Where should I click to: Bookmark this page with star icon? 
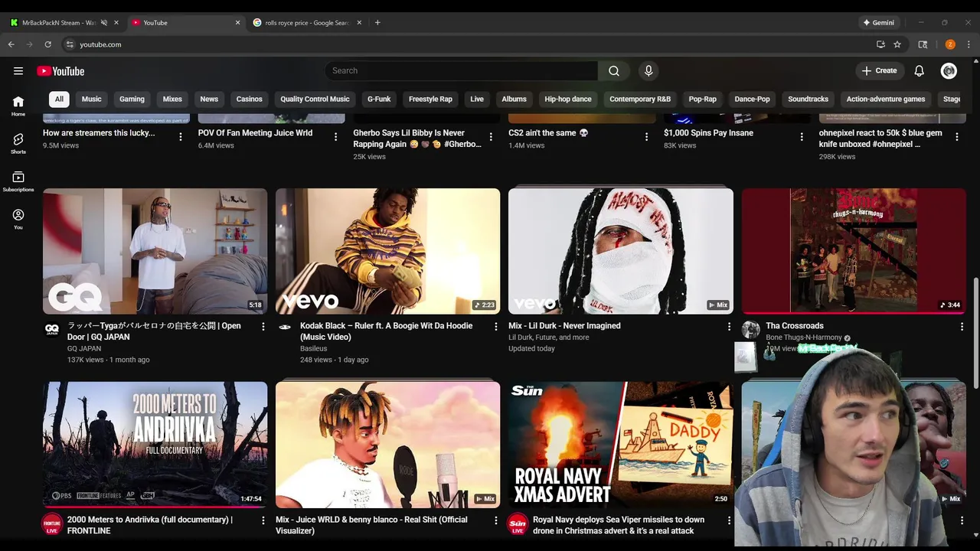click(x=897, y=44)
